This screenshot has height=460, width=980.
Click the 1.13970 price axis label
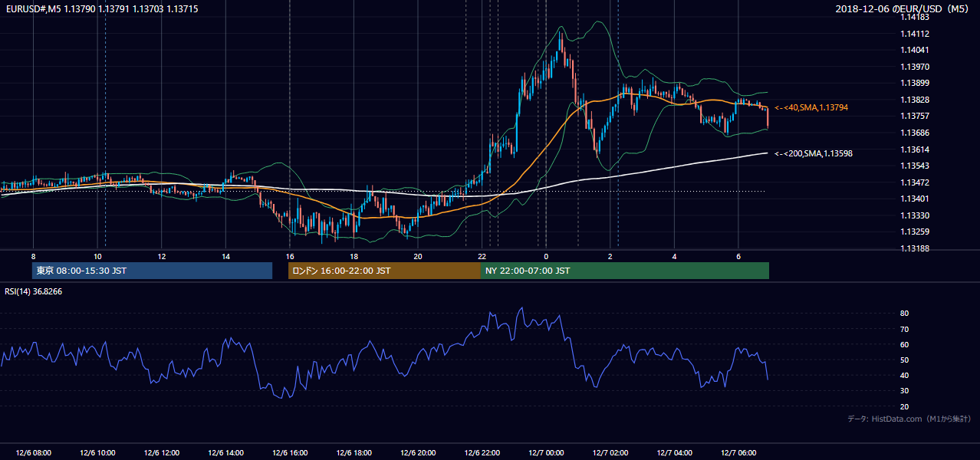pos(916,67)
